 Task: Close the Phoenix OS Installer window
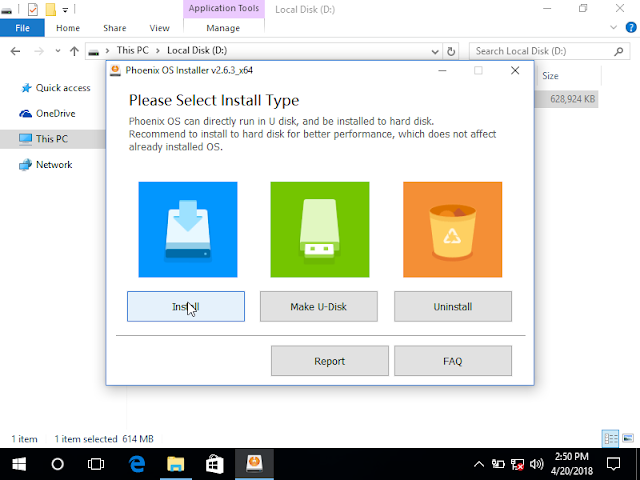(x=515, y=71)
